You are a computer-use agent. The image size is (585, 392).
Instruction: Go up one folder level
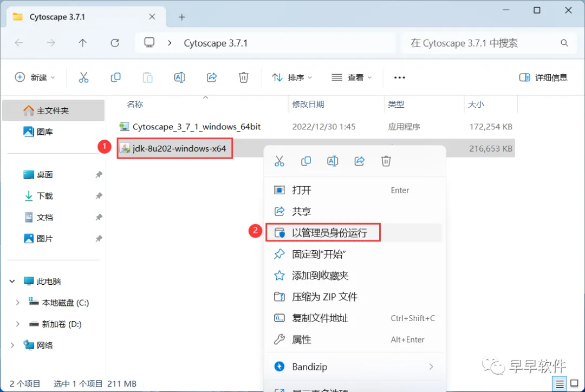click(82, 43)
